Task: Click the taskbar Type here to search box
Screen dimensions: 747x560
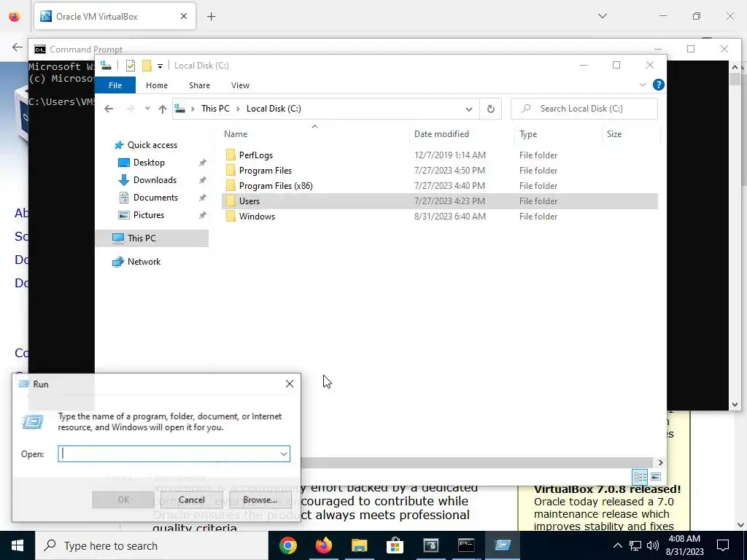Action: point(152,545)
